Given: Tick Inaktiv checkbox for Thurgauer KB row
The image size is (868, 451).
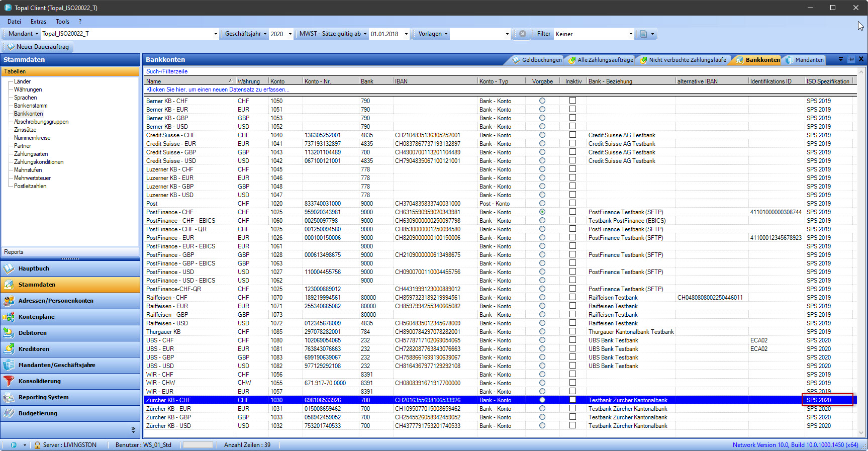Looking at the screenshot, I should tap(572, 331).
